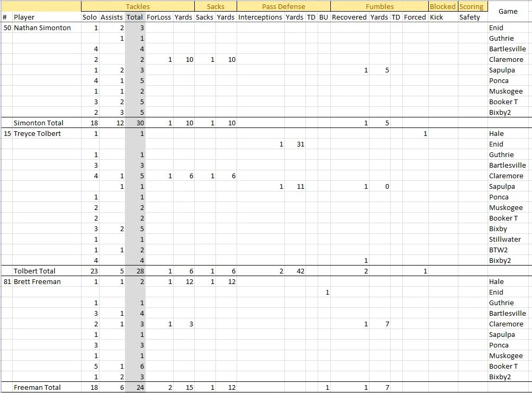
Task: Select Tolbert's forced fumble cell in Hale row
Action: pyautogui.click(x=416, y=134)
